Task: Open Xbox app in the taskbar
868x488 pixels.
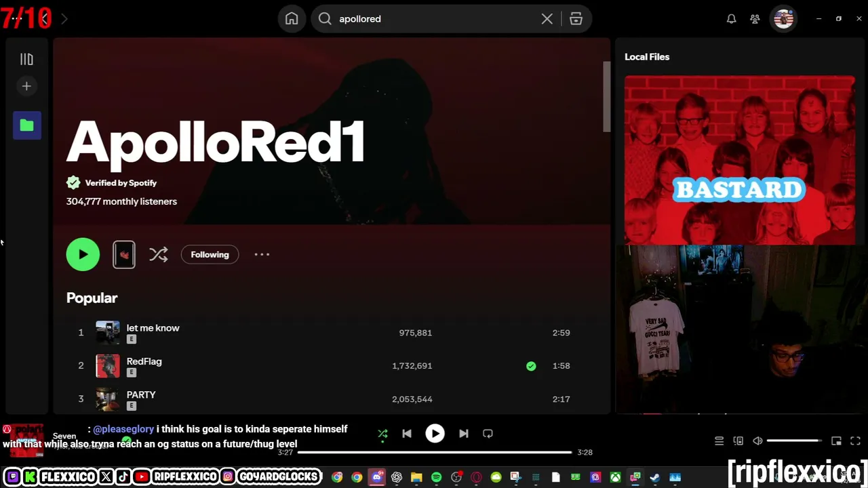Action: (615, 477)
